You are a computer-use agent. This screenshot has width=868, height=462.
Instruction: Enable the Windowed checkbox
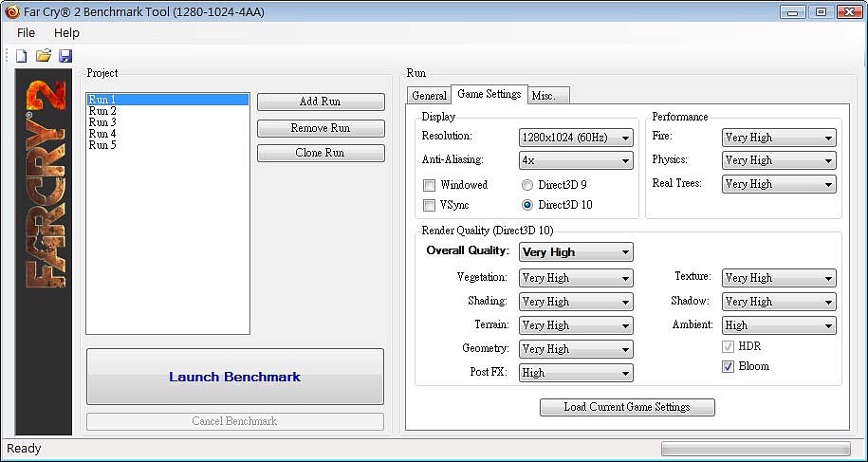click(429, 185)
